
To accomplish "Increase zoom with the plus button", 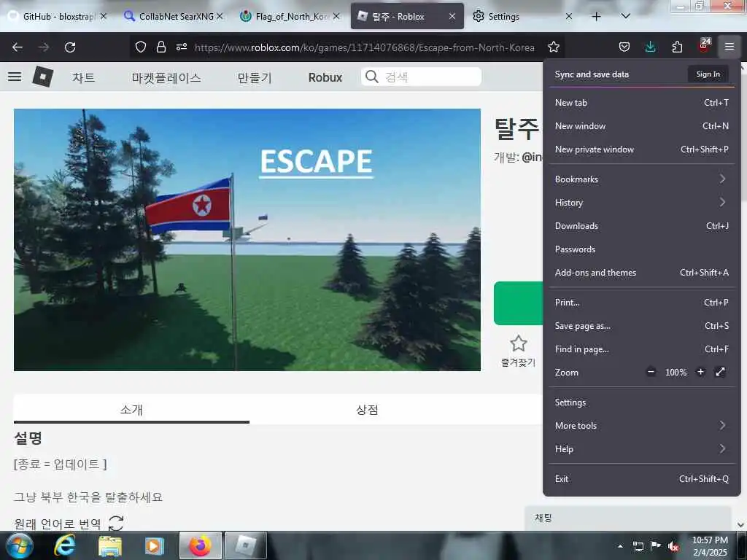I will (700, 372).
